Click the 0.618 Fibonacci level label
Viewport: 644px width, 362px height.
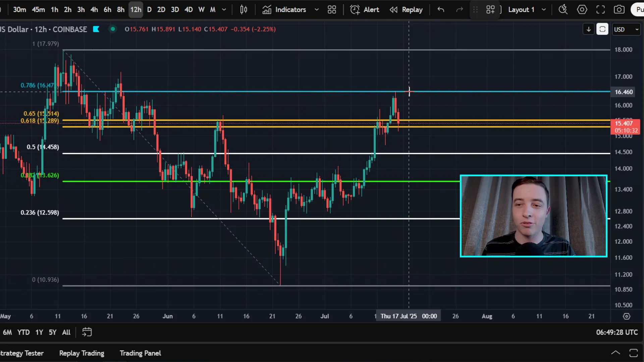pyautogui.click(x=40, y=121)
